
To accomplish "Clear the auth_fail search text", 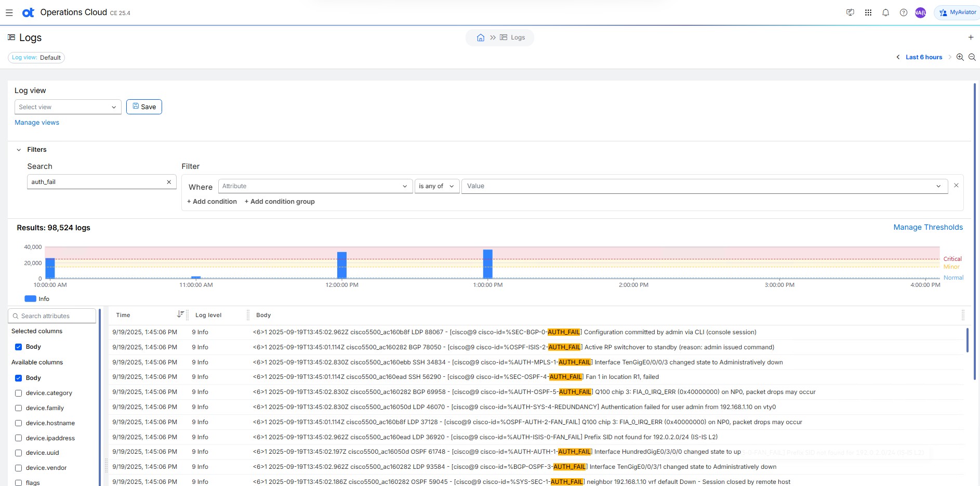I will coord(169,182).
